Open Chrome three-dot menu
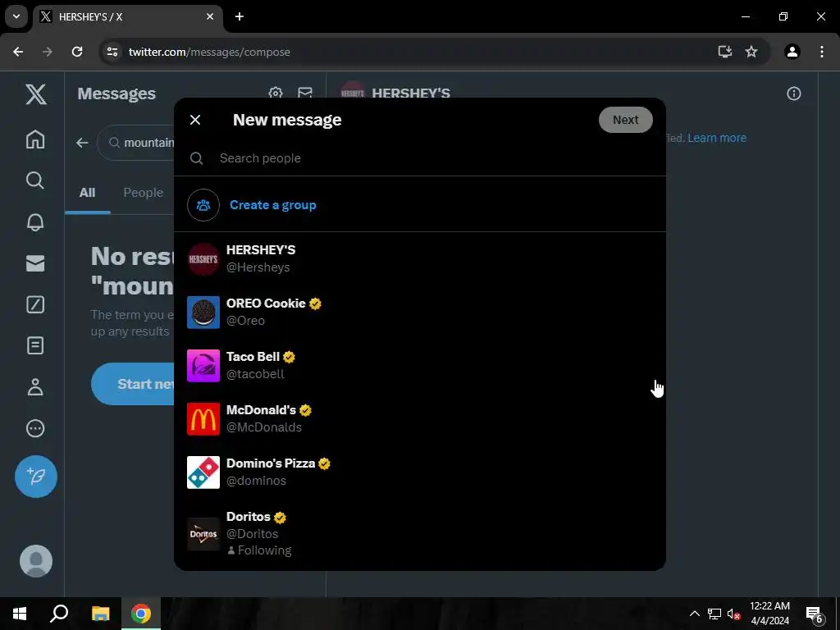The width and height of the screenshot is (840, 630). [822, 52]
